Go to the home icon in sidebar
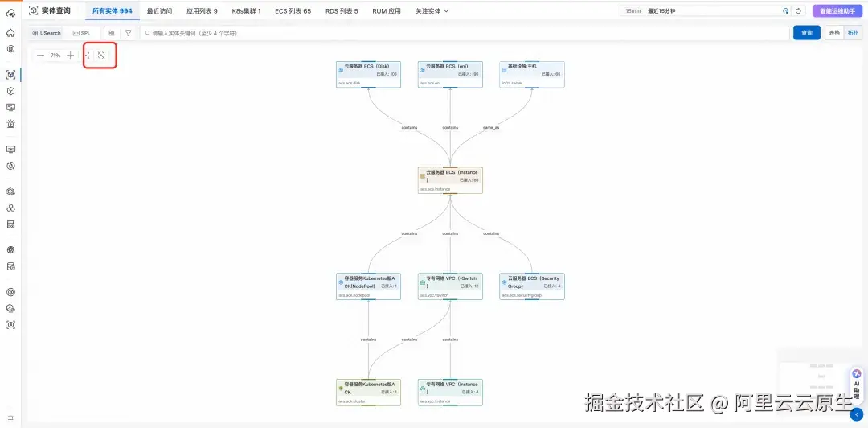The height and width of the screenshot is (428, 868). [x=10, y=33]
